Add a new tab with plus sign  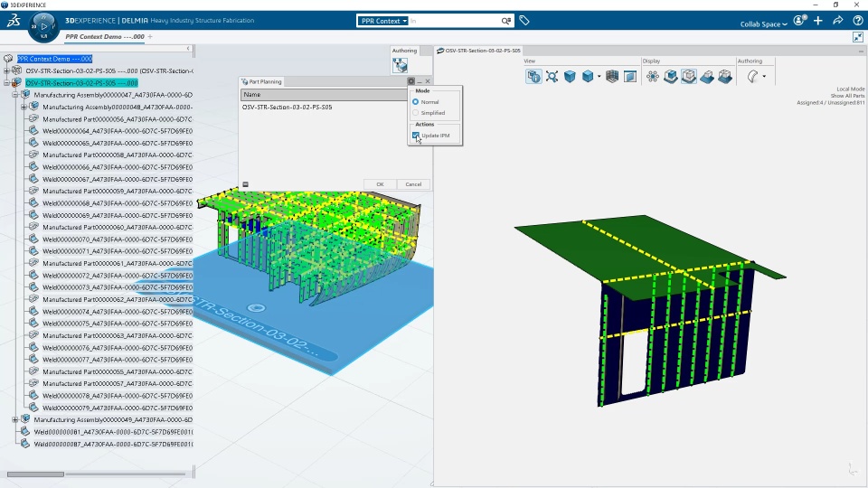pyautogui.click(x=150, y=36)
